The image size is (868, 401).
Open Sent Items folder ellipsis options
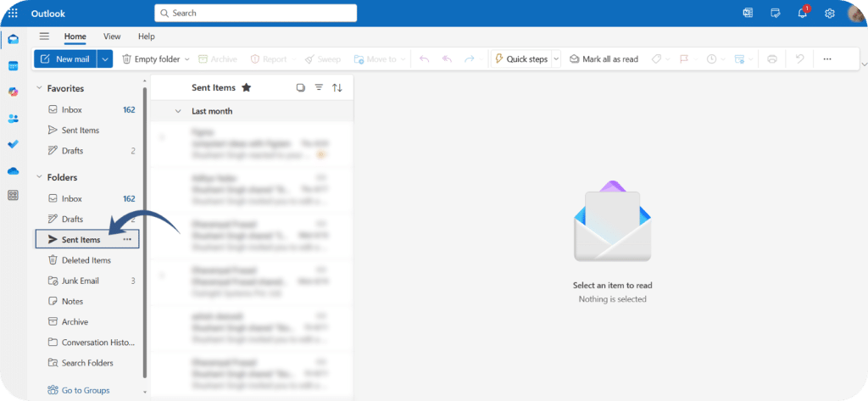tap(127, 239)
